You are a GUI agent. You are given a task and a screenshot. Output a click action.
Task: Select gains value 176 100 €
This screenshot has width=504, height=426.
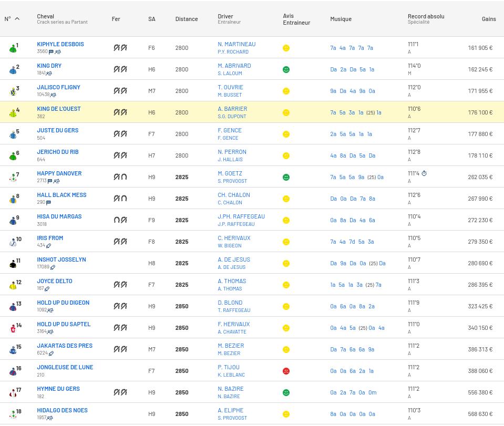480,112
